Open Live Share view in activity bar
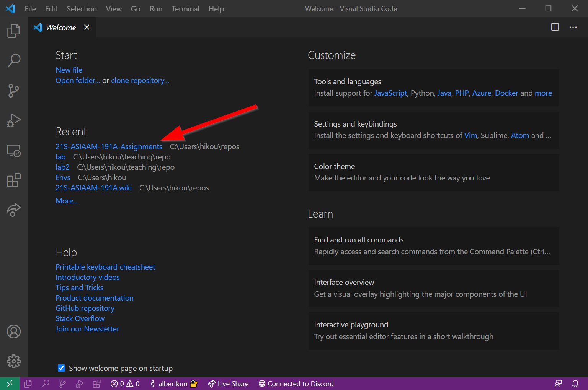Screen dimensions: 588x390 [14, 210]
